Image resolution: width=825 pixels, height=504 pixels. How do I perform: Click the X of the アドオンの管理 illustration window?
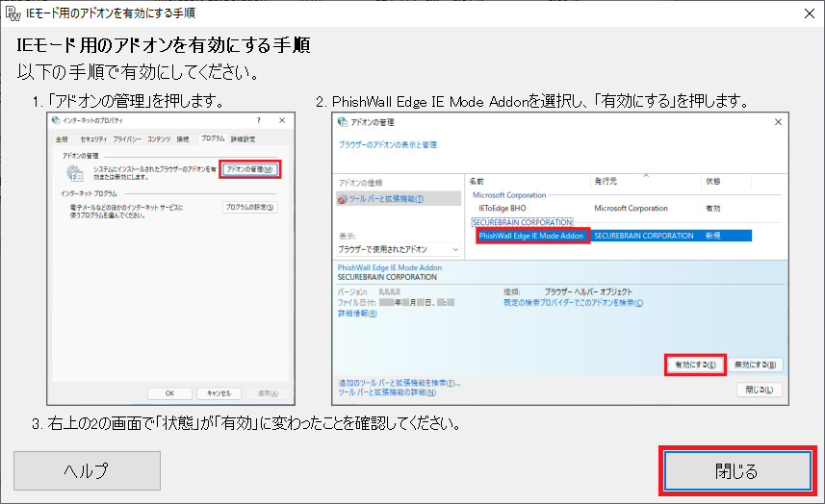pyautogui.click(x=778, y=122)
